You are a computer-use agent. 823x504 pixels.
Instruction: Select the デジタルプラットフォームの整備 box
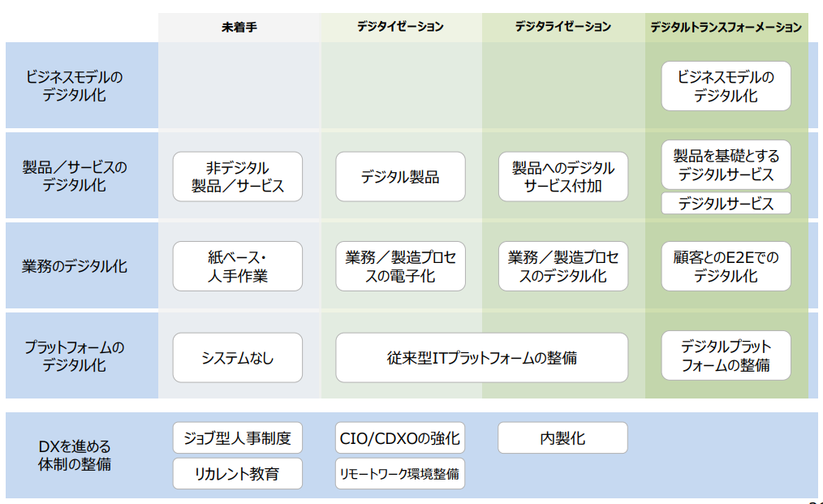726,356
